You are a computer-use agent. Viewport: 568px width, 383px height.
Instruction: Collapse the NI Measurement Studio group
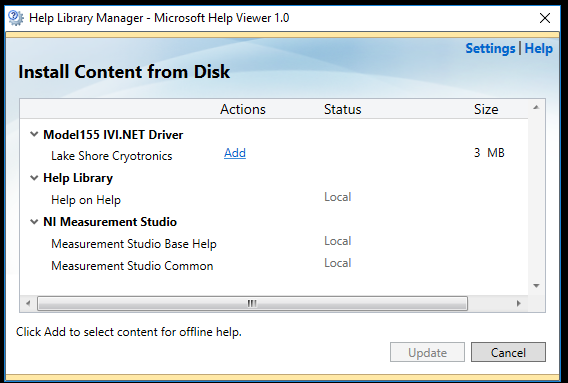tap(34, 222)
